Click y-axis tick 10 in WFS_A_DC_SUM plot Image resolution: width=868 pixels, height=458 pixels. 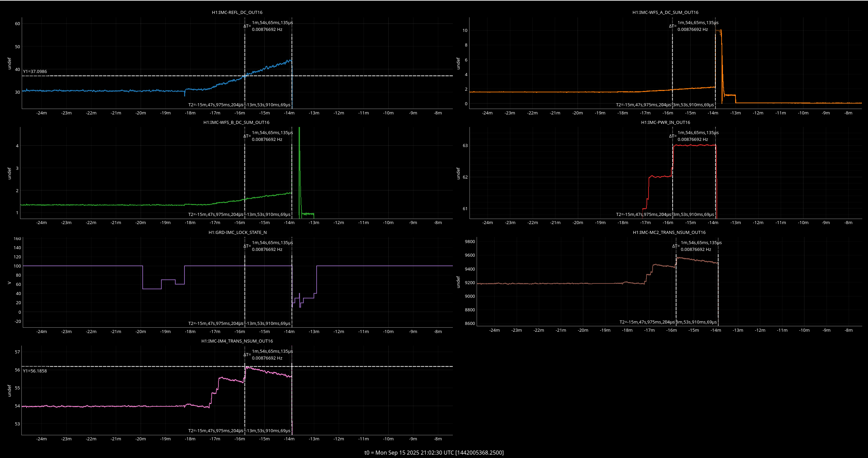(465, 30)
